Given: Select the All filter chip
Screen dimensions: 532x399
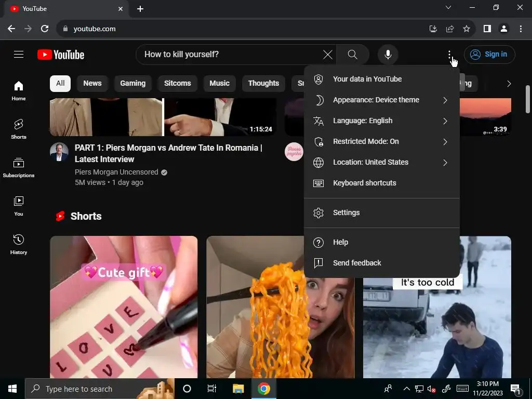Looking at the screenshot, I should point(60,84).
